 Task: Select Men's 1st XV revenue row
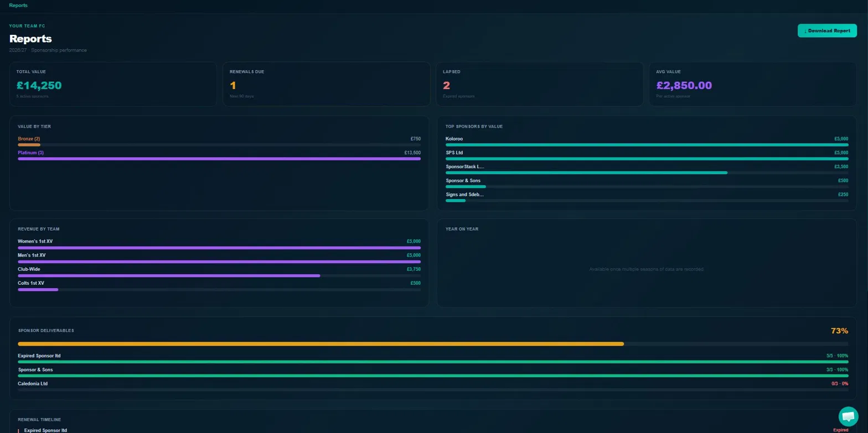219,258
